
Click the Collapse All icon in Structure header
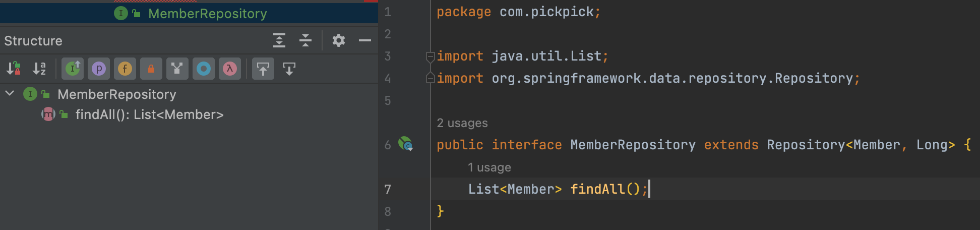pyautogui.click(x=305, y=40)
